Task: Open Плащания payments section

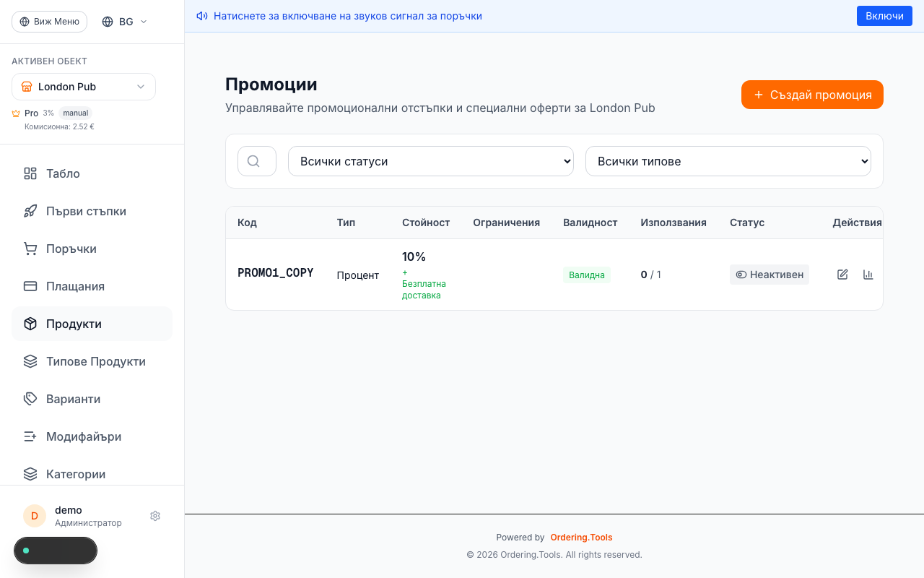Action: 30,286
